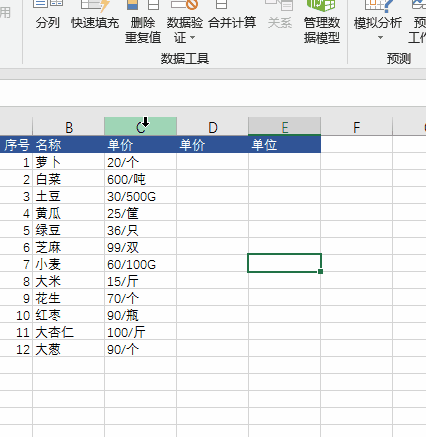Click the cell with 99/双
Screen dimensions: 426x437
point(140,247)
